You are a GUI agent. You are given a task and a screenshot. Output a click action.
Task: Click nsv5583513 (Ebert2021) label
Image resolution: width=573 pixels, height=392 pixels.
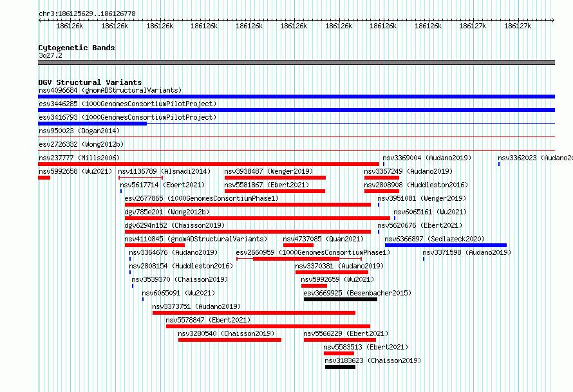pyautogui.click(x=366, y=347)
